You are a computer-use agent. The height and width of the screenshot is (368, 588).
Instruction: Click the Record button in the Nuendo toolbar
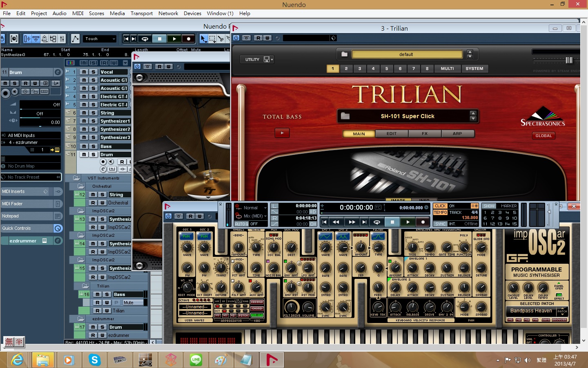[x=188, y=39]
